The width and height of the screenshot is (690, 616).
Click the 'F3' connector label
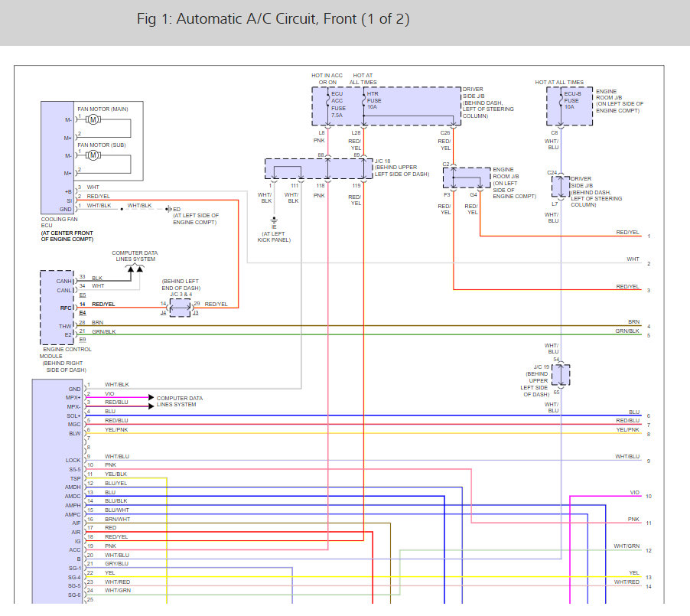(x=447, y=194)
